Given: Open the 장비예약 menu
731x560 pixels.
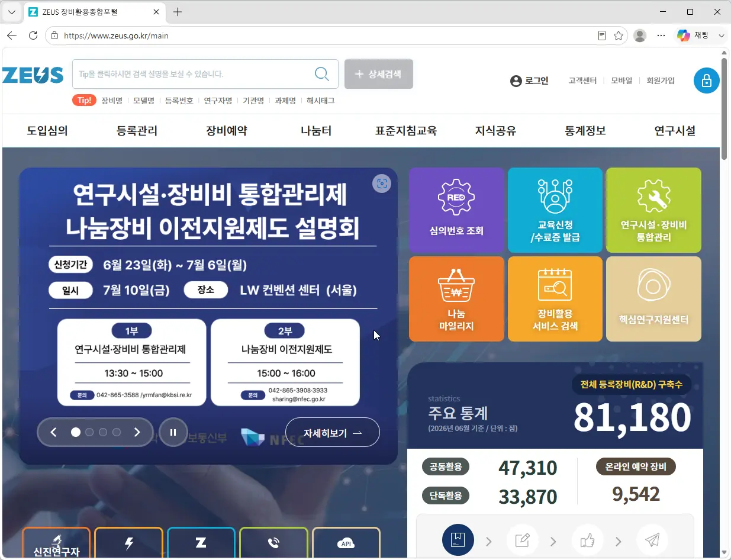Looking at the screenshot, I should (227, 131).
